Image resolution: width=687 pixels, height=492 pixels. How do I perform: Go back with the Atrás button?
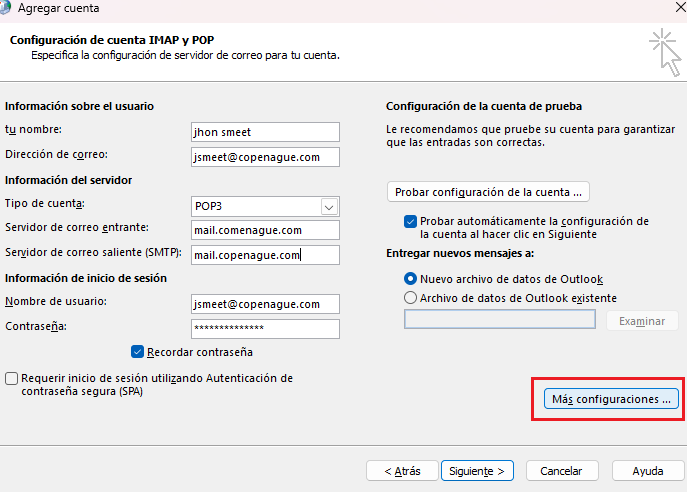(402, 471)
